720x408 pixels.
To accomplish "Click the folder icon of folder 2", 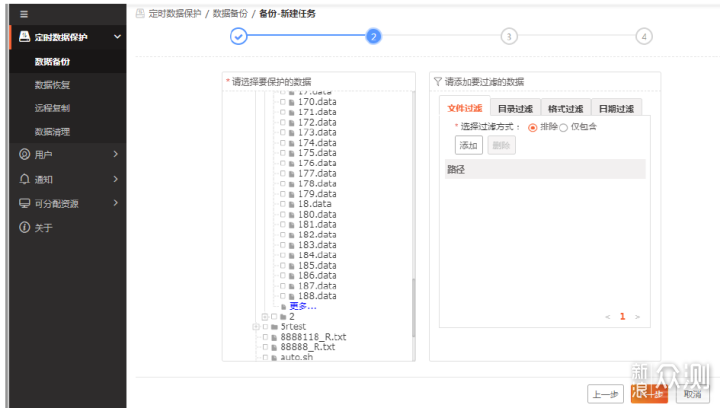I will click(283, 317).
